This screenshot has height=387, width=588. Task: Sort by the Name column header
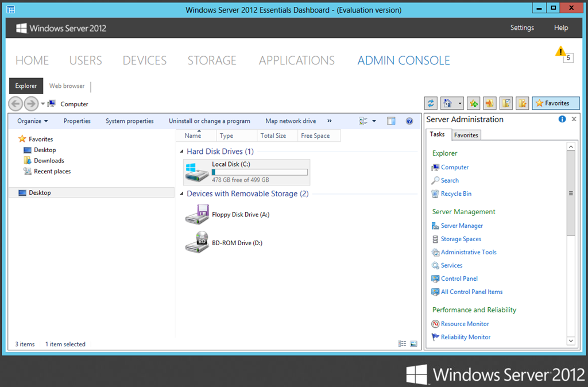(x=196, y=136)
